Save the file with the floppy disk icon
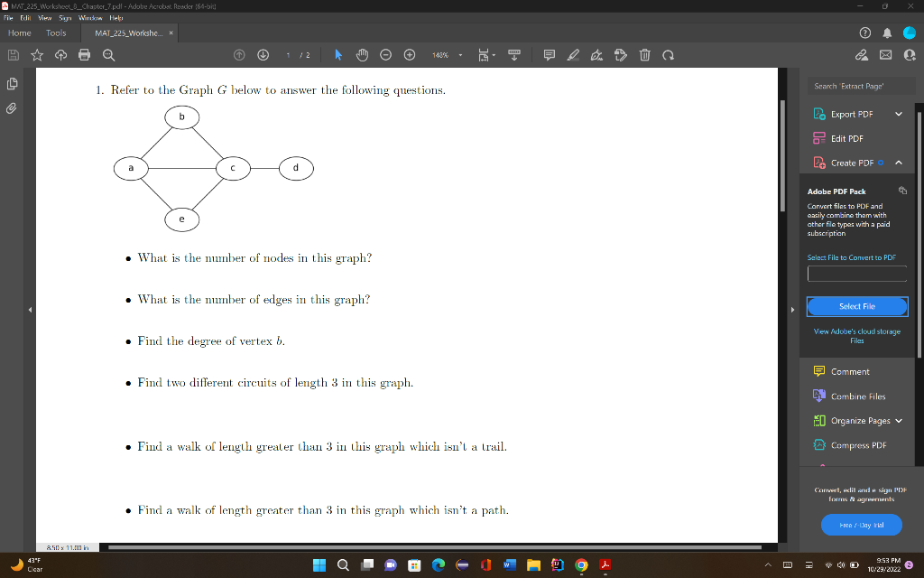This screenshot has height=578, width=924. 13,55
